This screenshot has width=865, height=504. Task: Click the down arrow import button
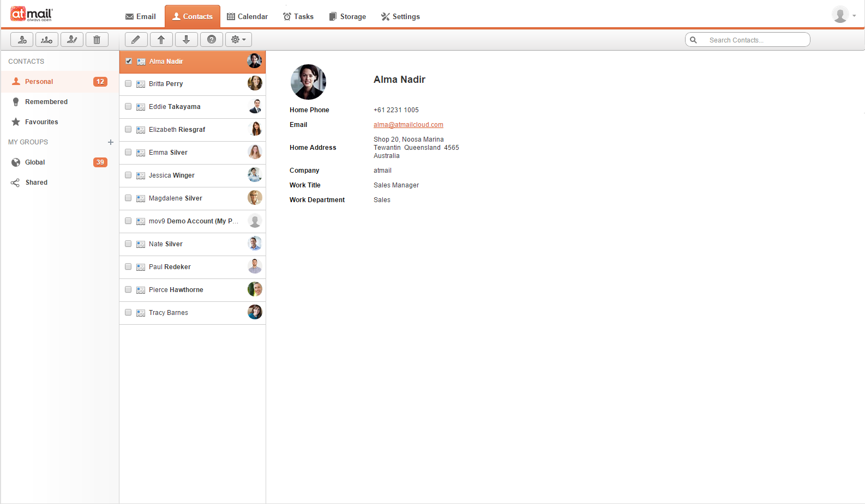187,39
